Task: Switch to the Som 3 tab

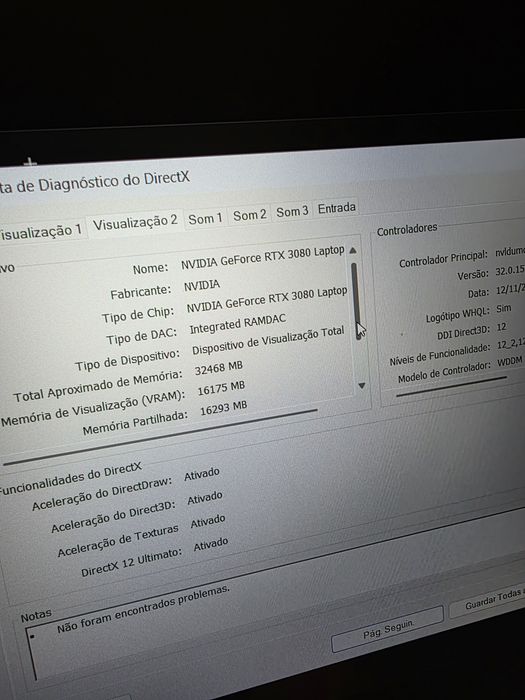Action: tap(292, 211)
